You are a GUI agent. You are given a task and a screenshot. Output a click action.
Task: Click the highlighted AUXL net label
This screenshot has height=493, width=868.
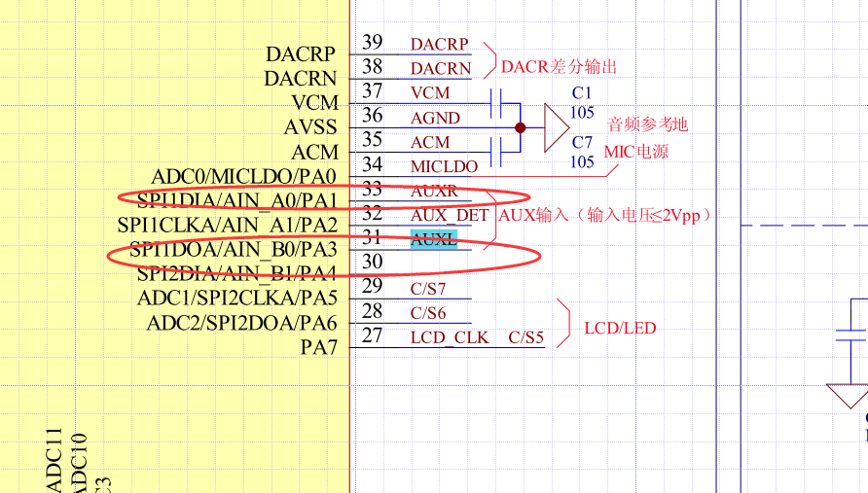tap(433, 239)
